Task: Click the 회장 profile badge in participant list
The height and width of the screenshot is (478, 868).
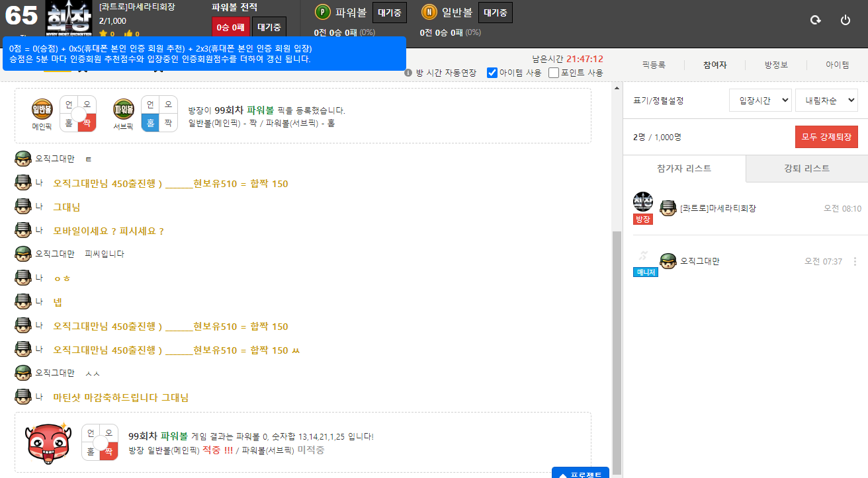Action: point(643,202)
